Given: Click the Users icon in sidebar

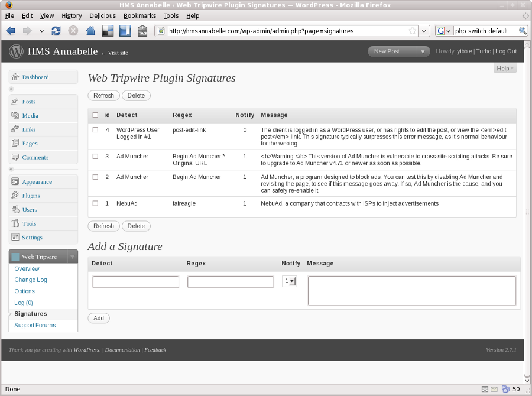Looking at the screenshot, I should point(15,209).
